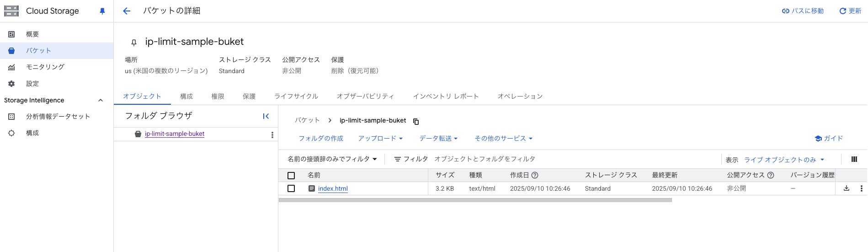This screenshot has height=252, width=868.
Task: Download index.html with the download icon
Action: click(x=847, y=188)
